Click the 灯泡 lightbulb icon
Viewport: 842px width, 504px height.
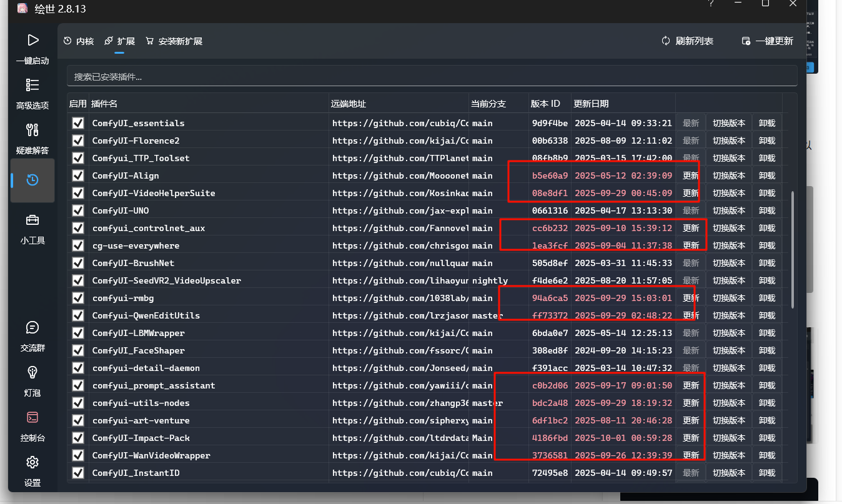coord(32,372)
